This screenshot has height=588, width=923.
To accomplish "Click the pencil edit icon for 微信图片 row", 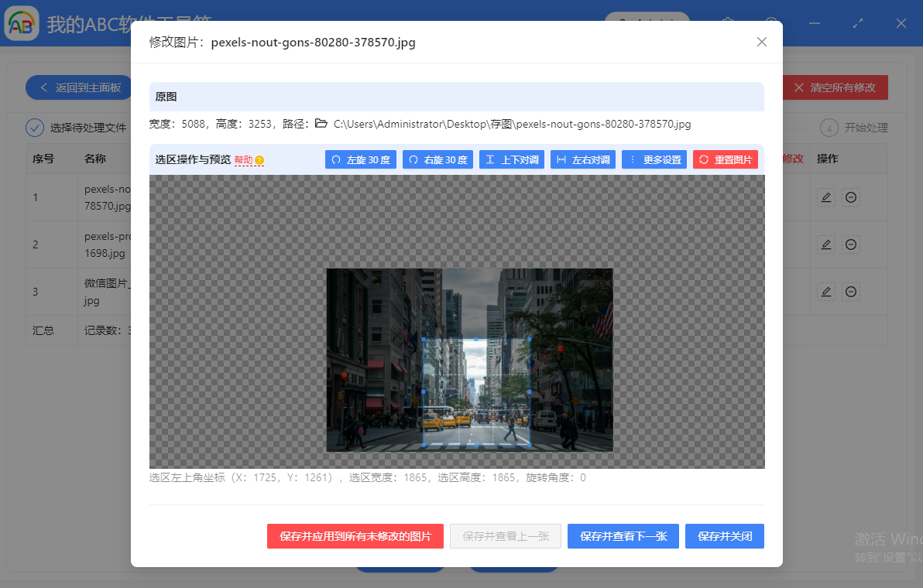I will (x=825, y=292).
